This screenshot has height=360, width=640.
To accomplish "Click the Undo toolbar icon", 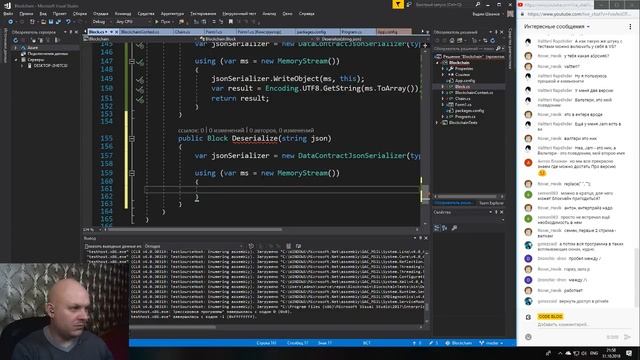I will coord(68,22).
